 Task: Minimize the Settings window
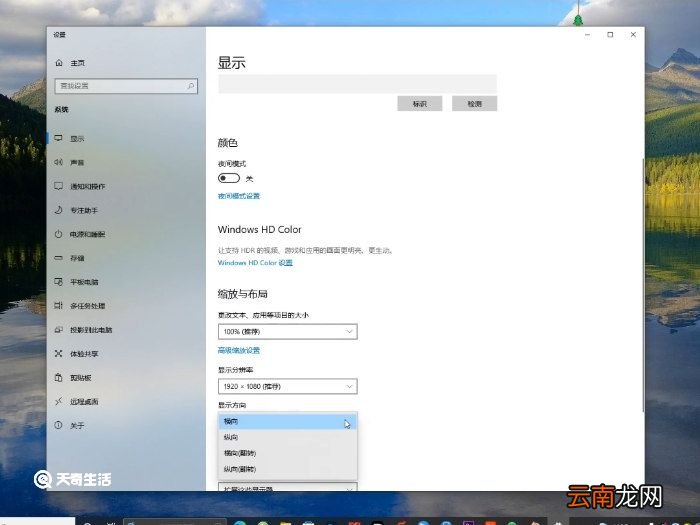[x=588, y=35]
